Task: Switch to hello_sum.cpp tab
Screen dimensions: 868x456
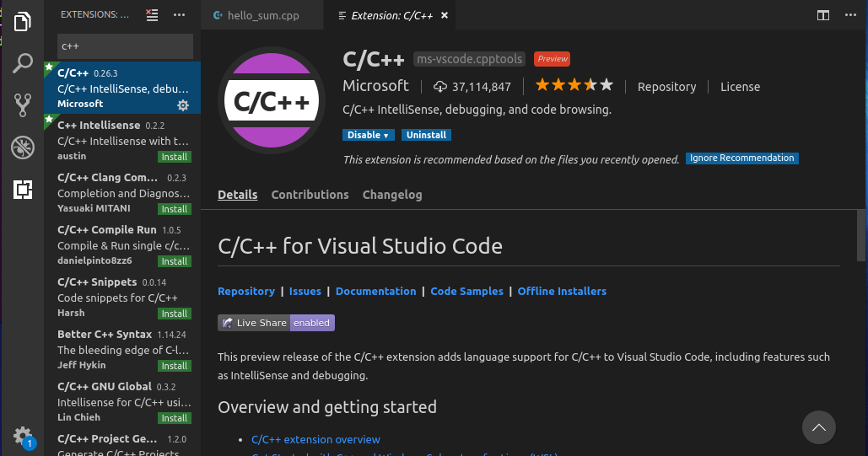Action: click(262, 15)
